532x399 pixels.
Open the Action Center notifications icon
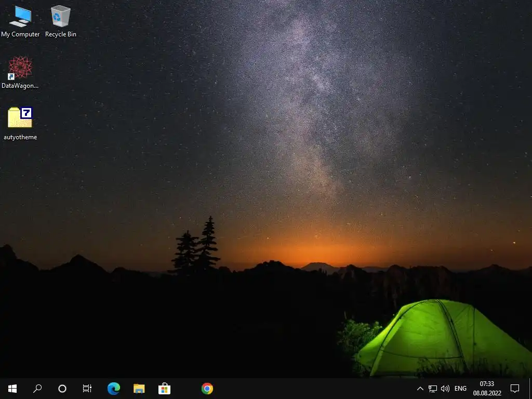pyautogui.click(x=515, y=389)
